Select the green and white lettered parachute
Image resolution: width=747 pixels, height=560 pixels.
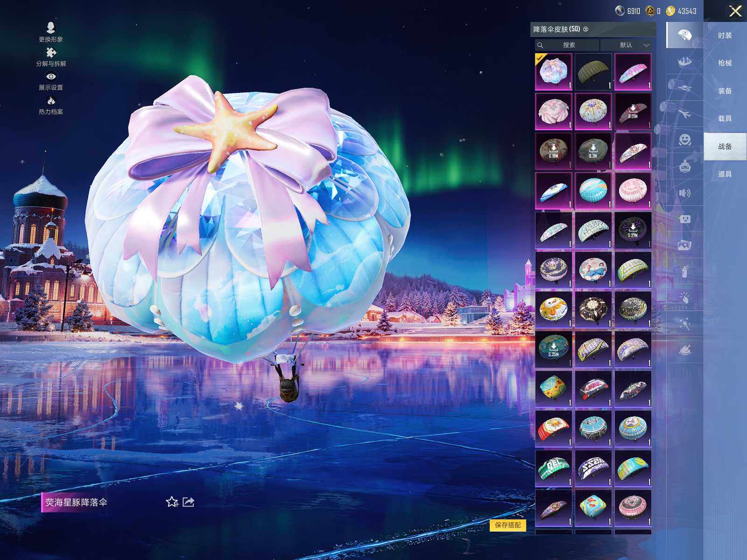(554, 469)
